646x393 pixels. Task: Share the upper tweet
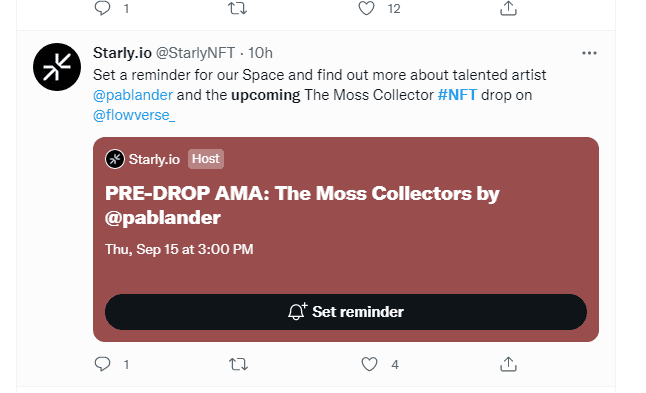click(508, 8)
